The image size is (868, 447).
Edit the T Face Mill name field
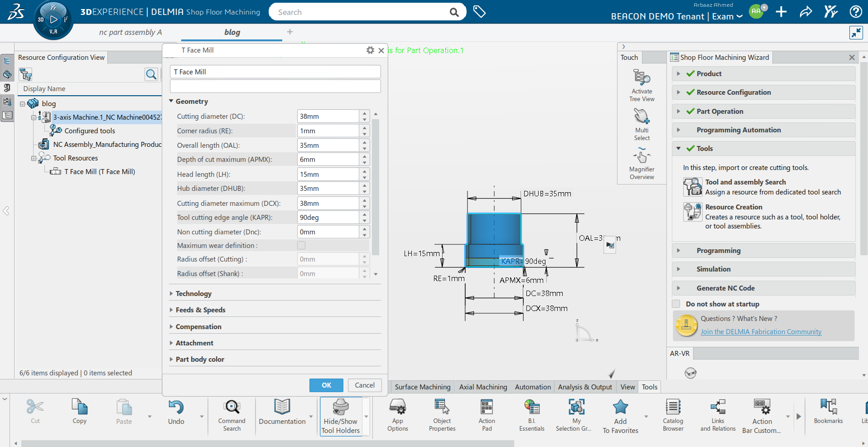275,72
